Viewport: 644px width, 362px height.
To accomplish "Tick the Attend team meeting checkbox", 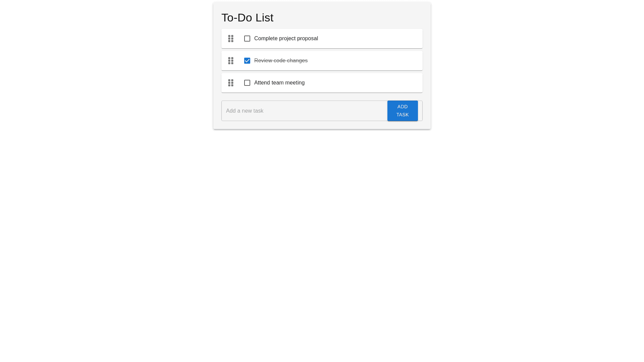I will click(247, 83).
